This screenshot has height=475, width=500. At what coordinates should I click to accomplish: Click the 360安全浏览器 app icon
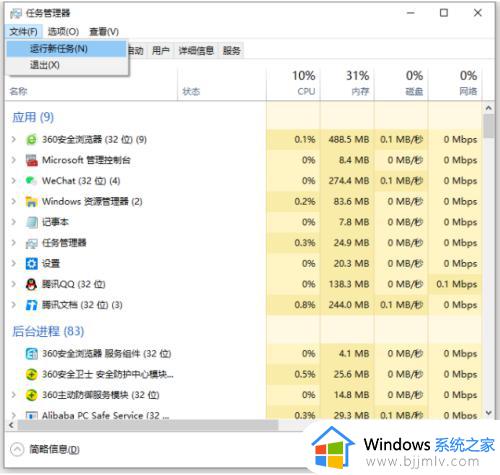pyautogui.click(x=31, y=139)
